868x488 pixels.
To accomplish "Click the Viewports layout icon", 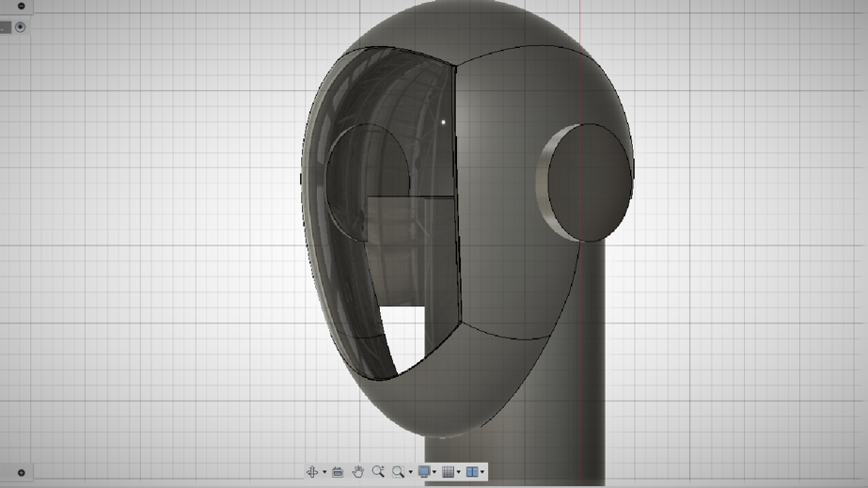I will (x=473, y=472).
